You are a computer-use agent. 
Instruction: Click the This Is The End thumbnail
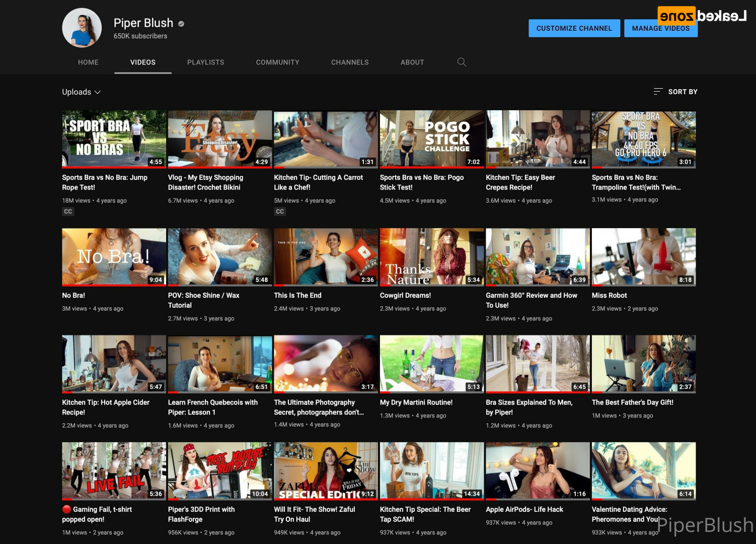326,257
